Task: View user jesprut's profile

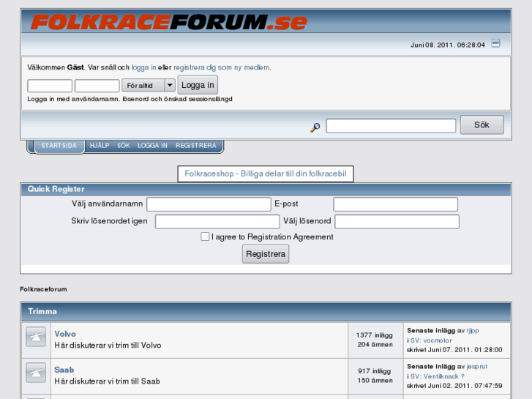Action: coord(477,366)
